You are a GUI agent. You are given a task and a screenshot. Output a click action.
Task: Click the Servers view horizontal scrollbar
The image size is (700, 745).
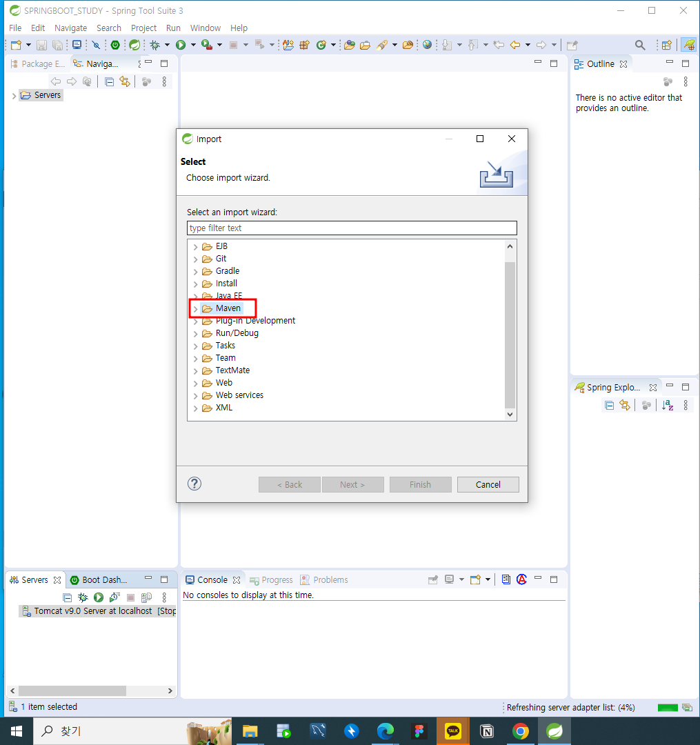pos(72,691)
